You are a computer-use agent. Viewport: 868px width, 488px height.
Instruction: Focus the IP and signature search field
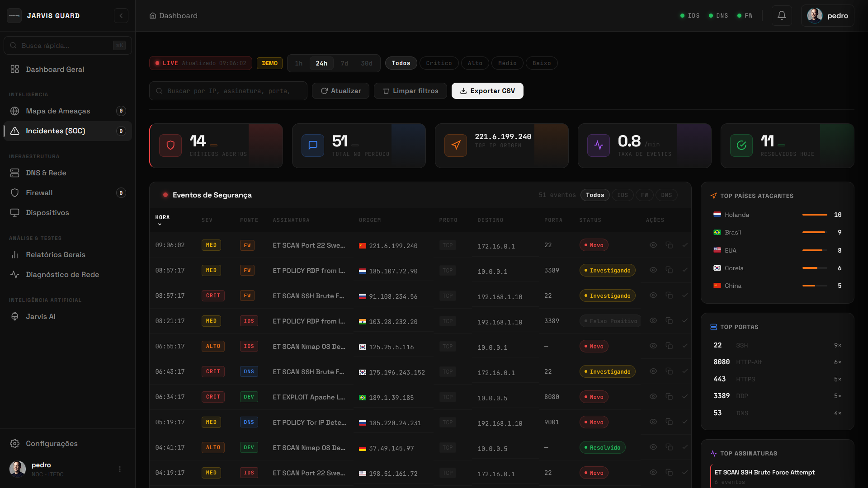click(228, 91)
